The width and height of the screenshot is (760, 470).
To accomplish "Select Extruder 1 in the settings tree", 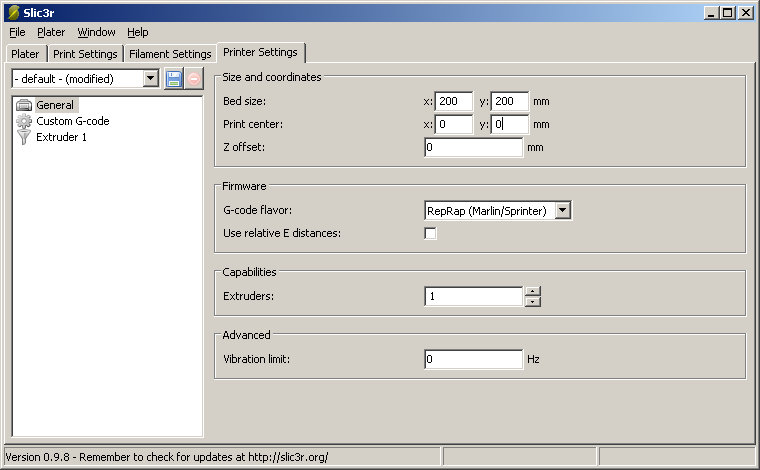I will pos(62,137).
